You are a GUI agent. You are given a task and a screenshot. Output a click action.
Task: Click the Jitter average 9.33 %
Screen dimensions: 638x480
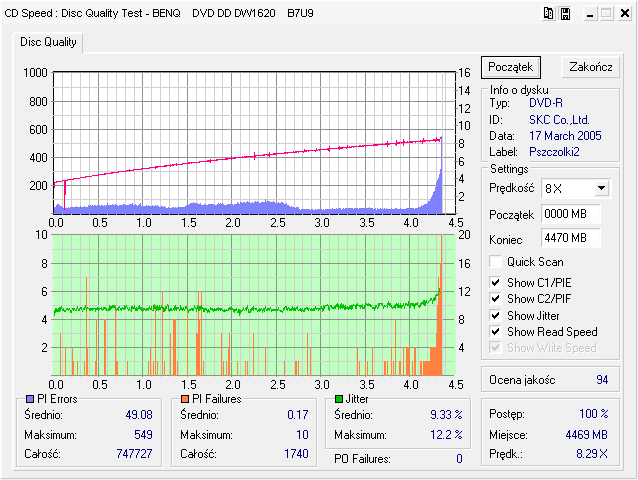446,415
